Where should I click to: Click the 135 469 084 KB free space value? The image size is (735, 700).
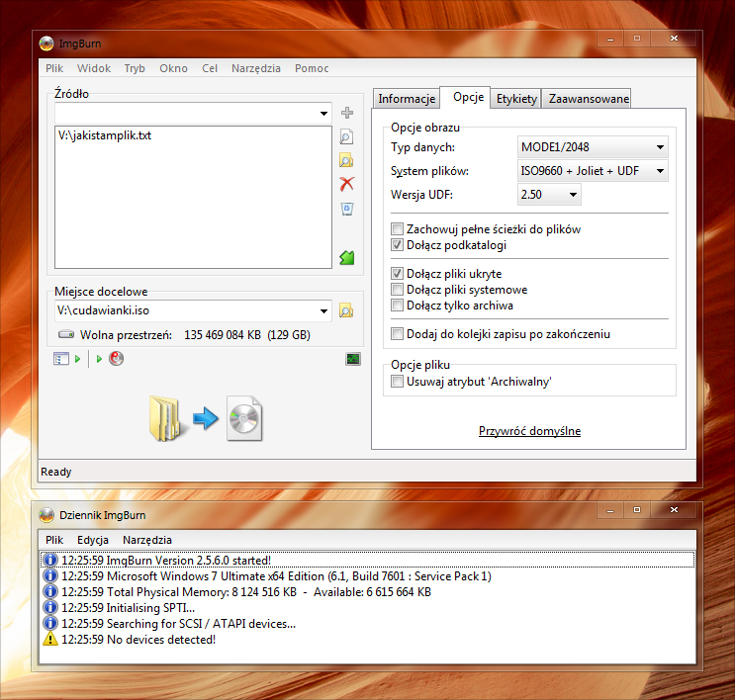click(x=223, y=335)
